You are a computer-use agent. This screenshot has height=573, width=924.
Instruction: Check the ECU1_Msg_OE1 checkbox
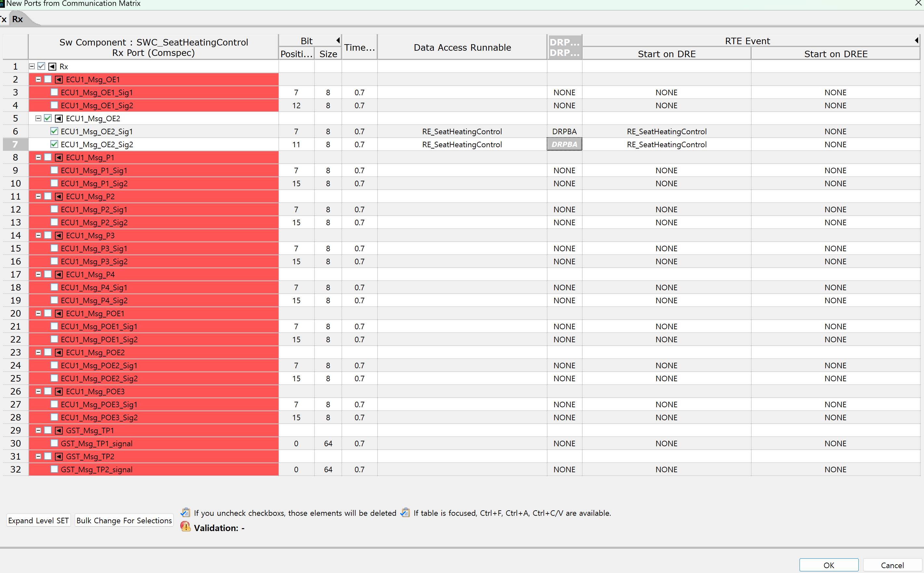[48, 79]
